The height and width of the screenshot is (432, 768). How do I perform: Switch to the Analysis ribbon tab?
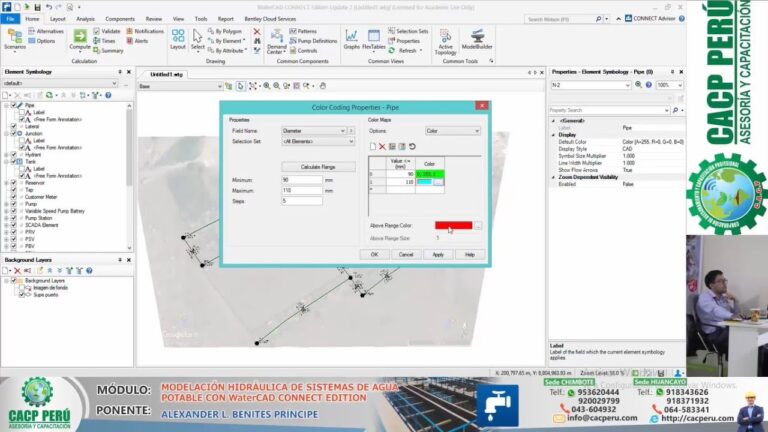pos(85,19)
